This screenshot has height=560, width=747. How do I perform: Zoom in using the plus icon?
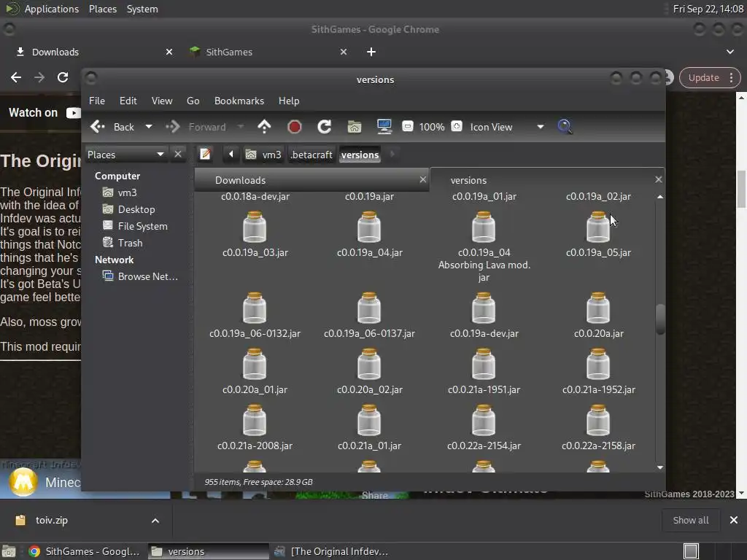[457, 127]
